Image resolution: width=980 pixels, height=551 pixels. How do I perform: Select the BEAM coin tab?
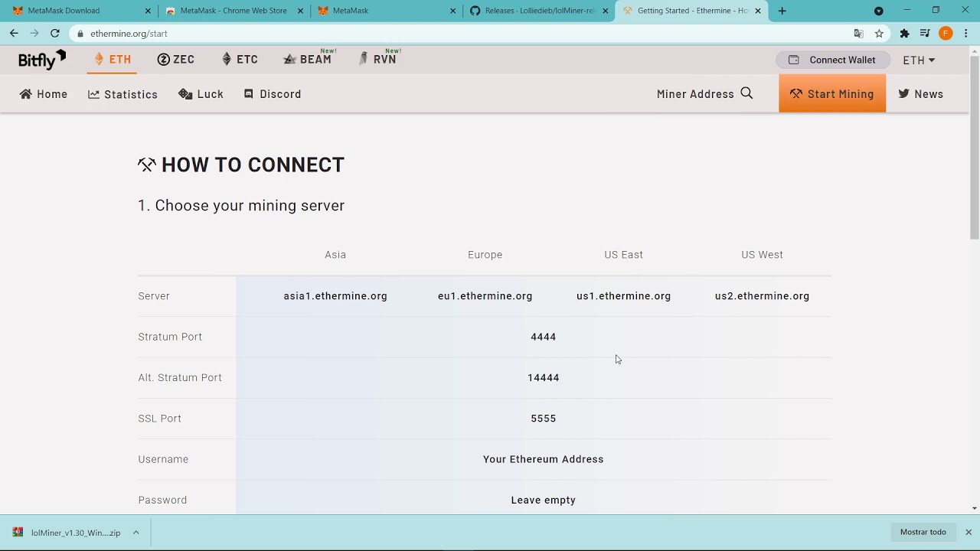click(308, 59)
